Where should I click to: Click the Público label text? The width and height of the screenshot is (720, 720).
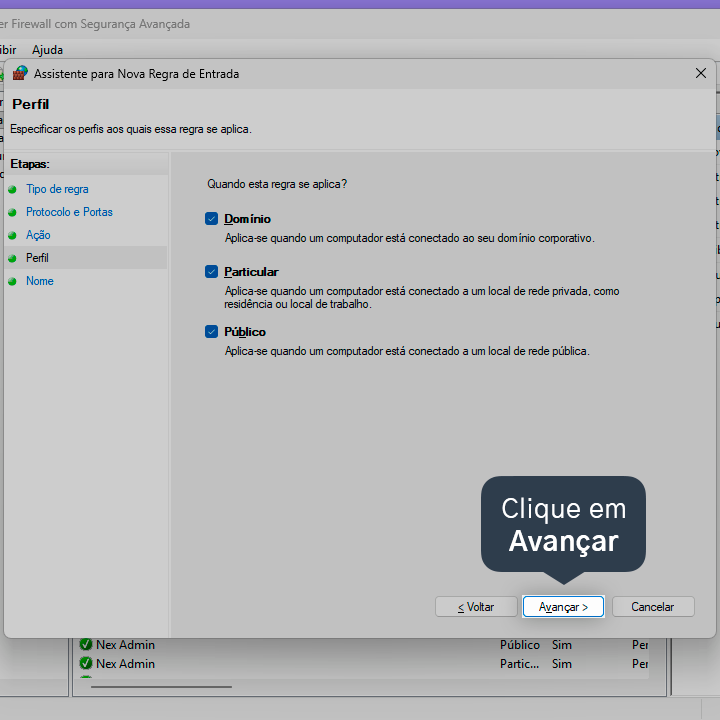pos(245,332)
